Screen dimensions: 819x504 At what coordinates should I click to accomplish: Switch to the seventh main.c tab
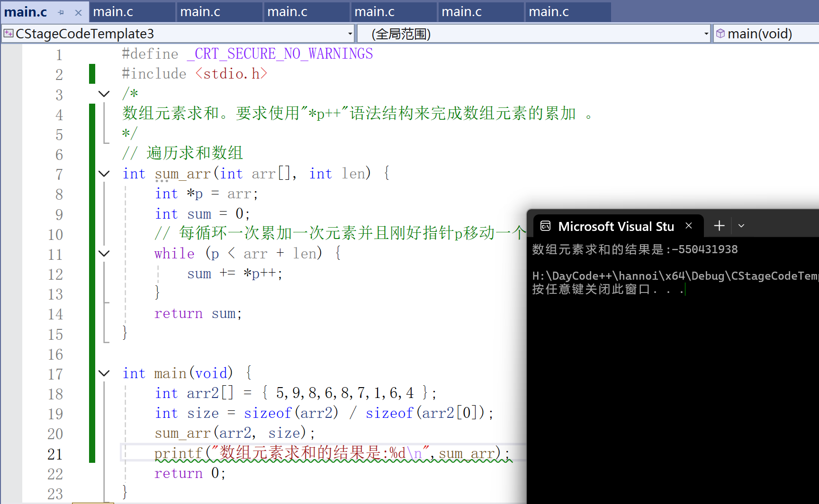(568, 12)
